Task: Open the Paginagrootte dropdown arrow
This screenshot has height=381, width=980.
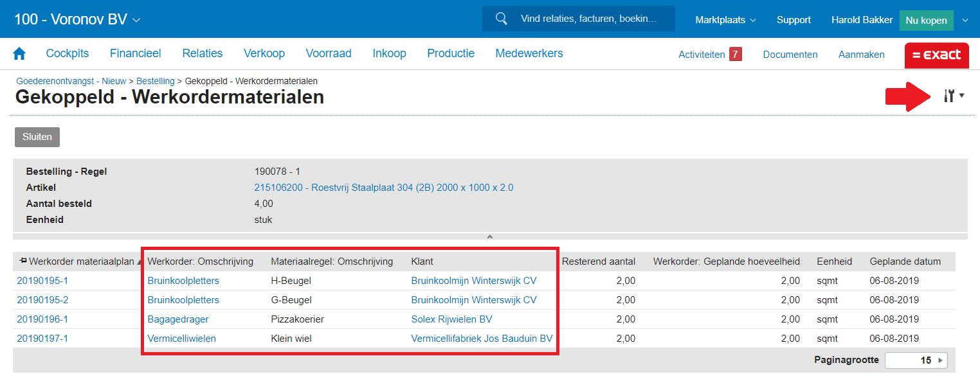Action: [941, 360]
